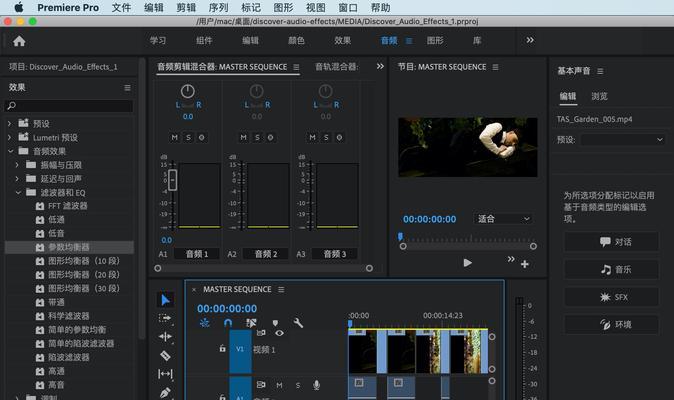Open the Essential Sound panel menu
674x400 pixels.
(600, 71)
